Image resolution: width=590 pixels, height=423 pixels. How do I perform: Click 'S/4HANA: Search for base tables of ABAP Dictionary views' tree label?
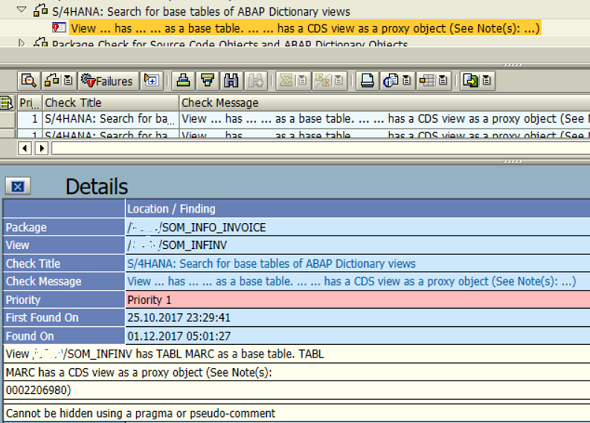pyautogui.click(x=201, y=12)
